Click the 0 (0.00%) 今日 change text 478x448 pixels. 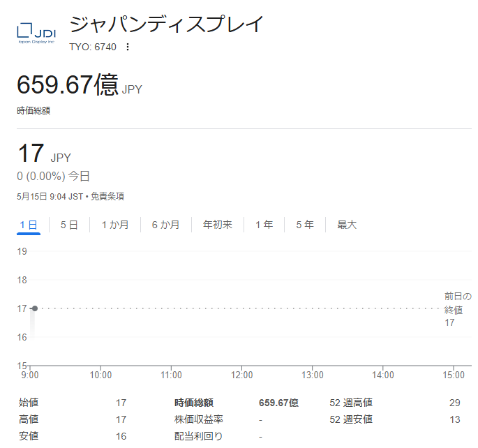coord(53,176)
